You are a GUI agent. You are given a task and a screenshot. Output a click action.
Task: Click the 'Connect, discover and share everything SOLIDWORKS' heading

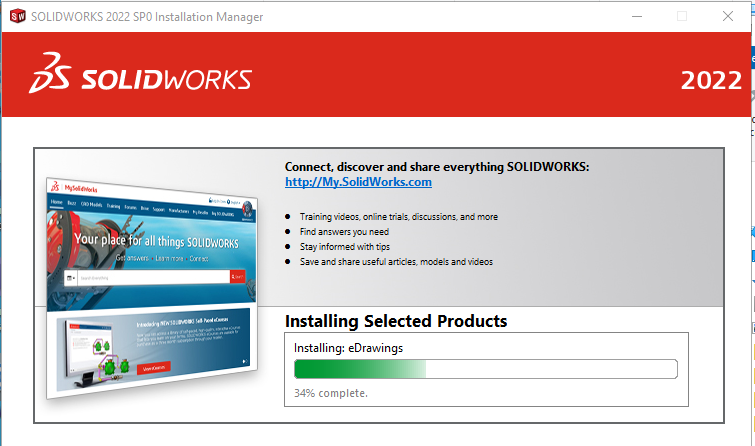pyautogui.click(x=437, y=167)
